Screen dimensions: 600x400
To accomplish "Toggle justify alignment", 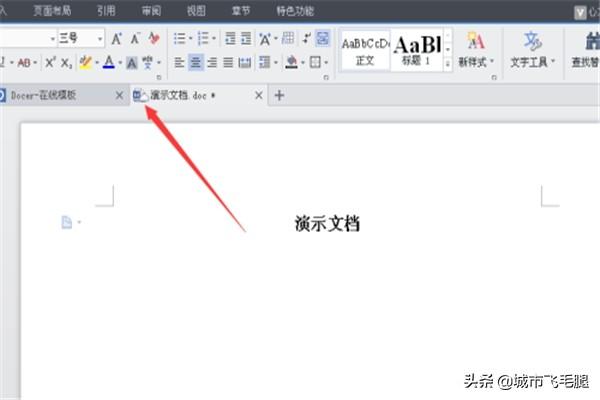I will pos(228,62).
